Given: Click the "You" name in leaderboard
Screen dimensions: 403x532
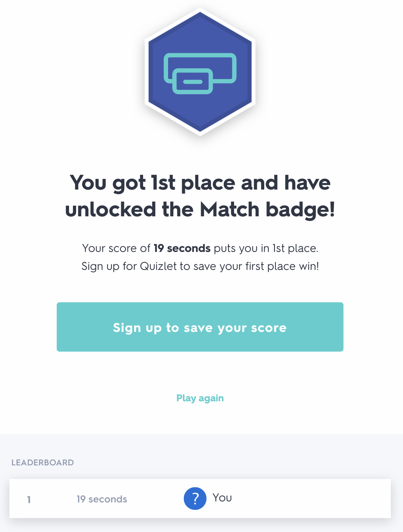Looking at the screenshot, I should coord(222,497).
